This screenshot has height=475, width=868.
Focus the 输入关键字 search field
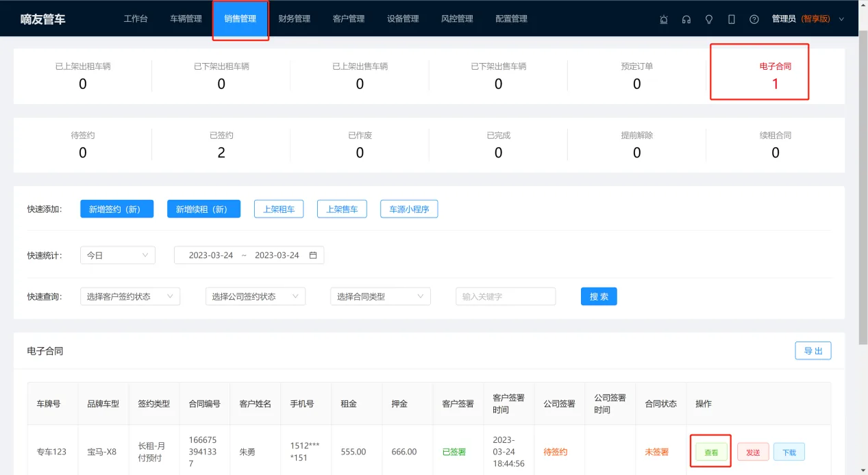(x=506, y=296)
